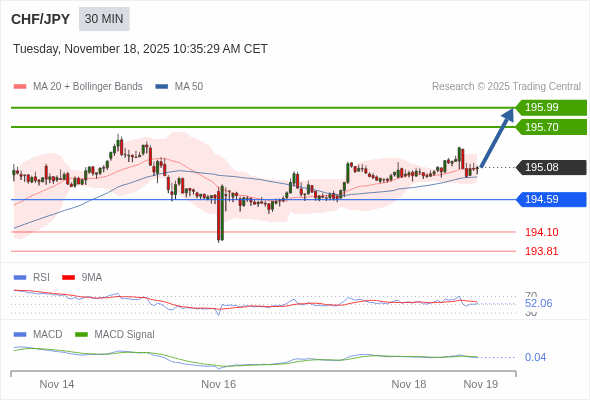590x400 pixels.
Task: Click the 9MA legend label
Action: tap(92, 278)
